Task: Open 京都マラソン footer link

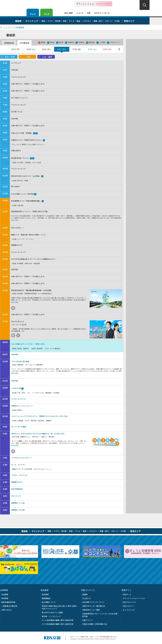Action: click(87, 620)
